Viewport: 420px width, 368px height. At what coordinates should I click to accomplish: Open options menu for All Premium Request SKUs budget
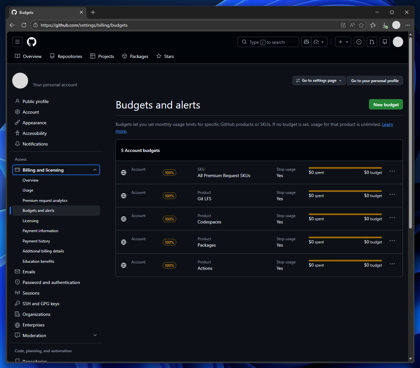[392, 171]
